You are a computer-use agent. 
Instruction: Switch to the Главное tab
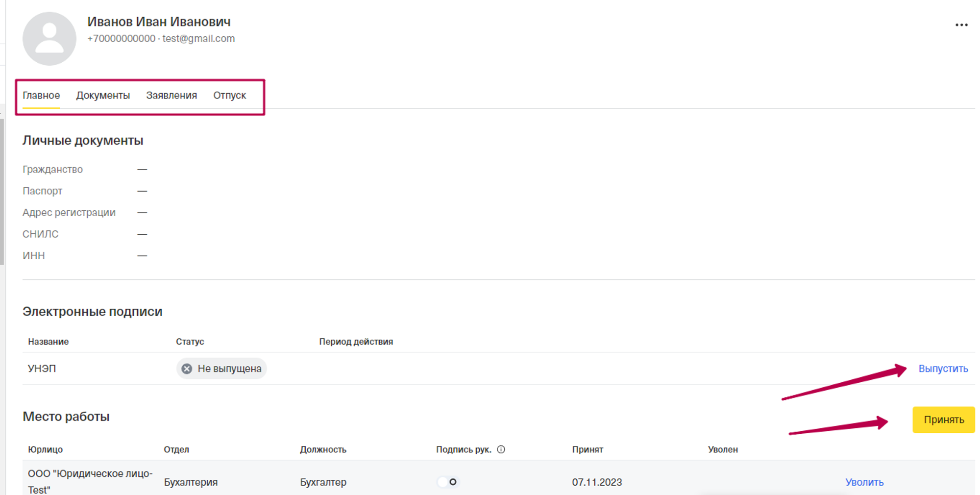[x=41, y=96]
